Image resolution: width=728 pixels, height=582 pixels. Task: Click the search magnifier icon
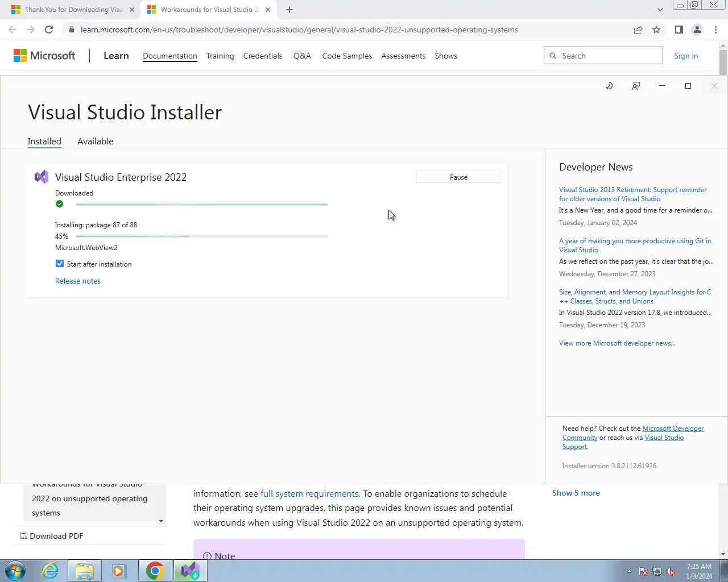click(552, 56)
